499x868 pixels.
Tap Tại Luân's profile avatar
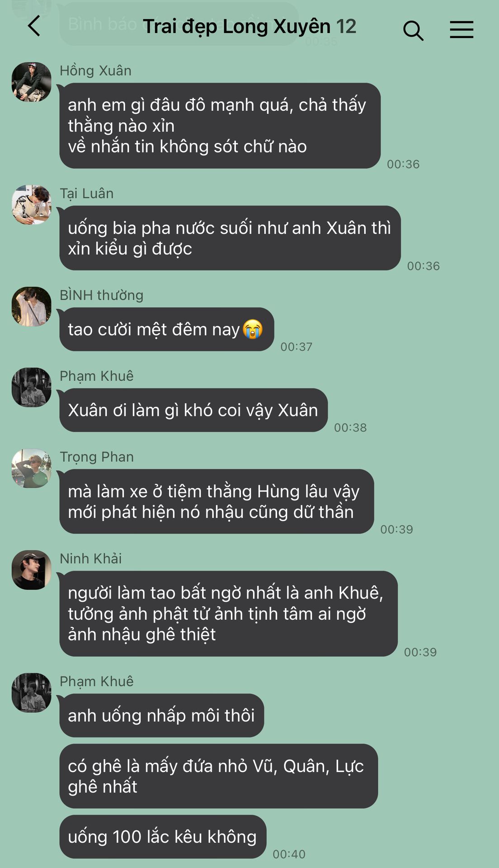click(x=32, y=204)
